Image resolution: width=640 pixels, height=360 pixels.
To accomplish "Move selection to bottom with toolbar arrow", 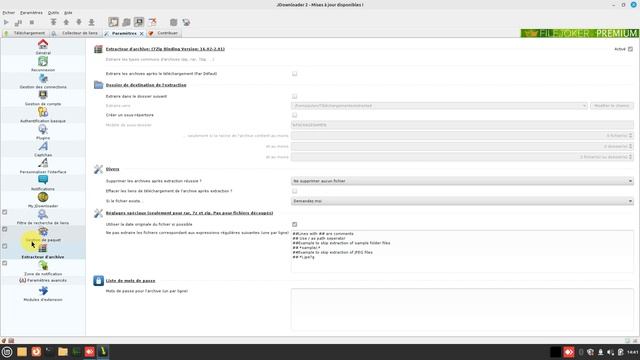I will [x=91, y=22].
